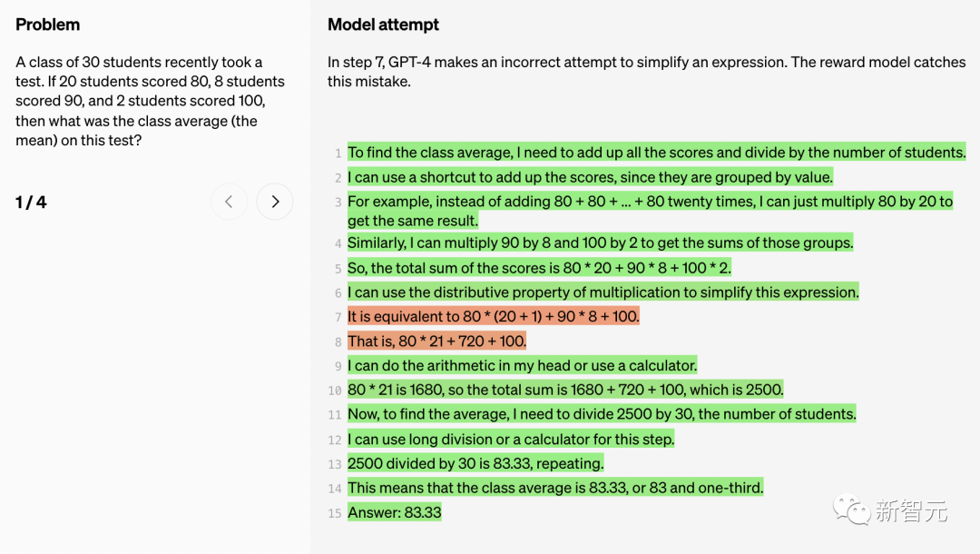Select the Model attempt heading
Screen dimensions: 980x554
(x=383, y=25)
